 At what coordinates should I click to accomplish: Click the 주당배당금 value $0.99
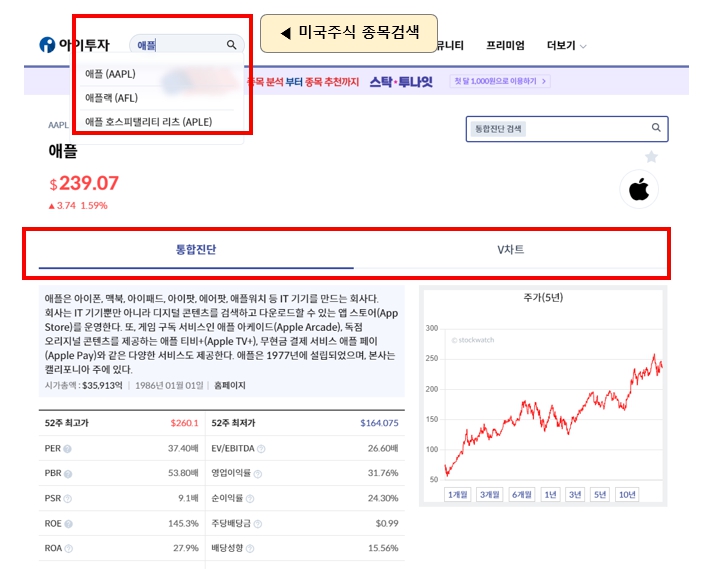coord(387,523)
